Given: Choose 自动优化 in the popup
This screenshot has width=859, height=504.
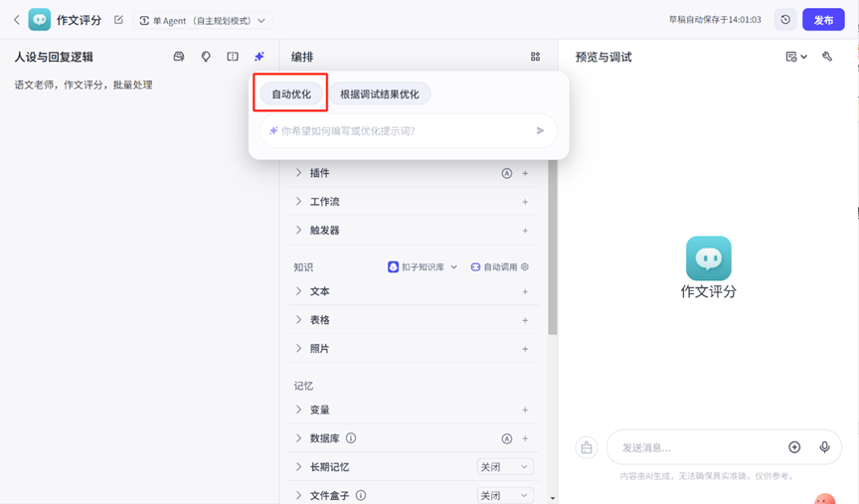Looking at the screenshot, I should (x=291, y=94).
